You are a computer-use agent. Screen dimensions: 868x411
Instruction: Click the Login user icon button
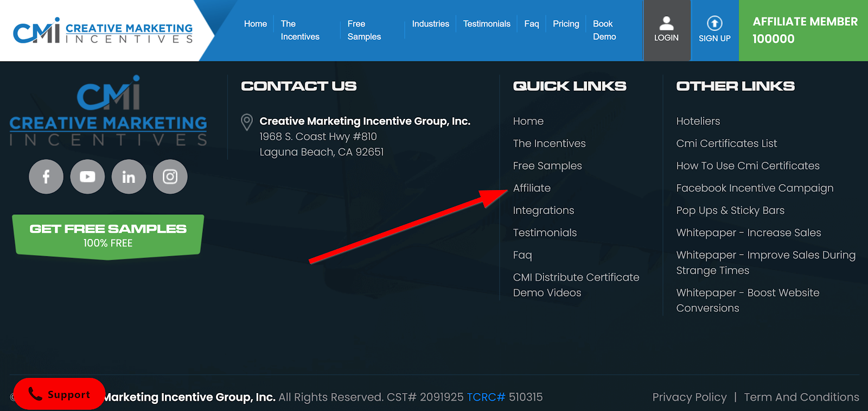(666, 30)
